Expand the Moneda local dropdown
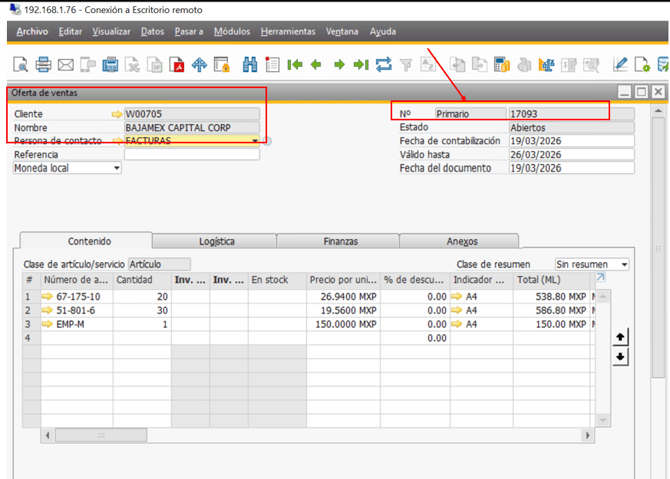Viewport: 670px width, 479px height. click(x=116, y=168)
